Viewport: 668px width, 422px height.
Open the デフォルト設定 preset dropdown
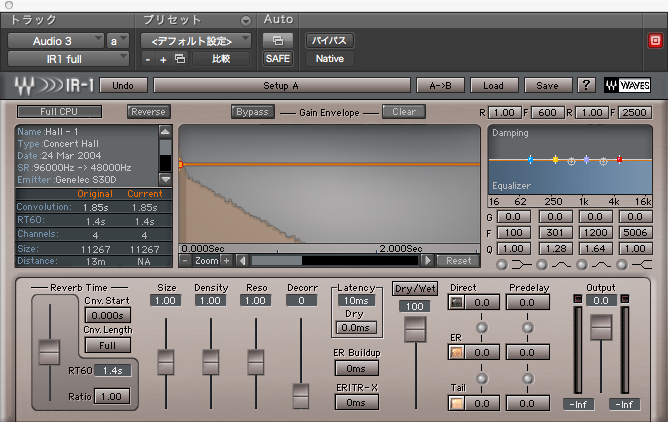[196, 41]
